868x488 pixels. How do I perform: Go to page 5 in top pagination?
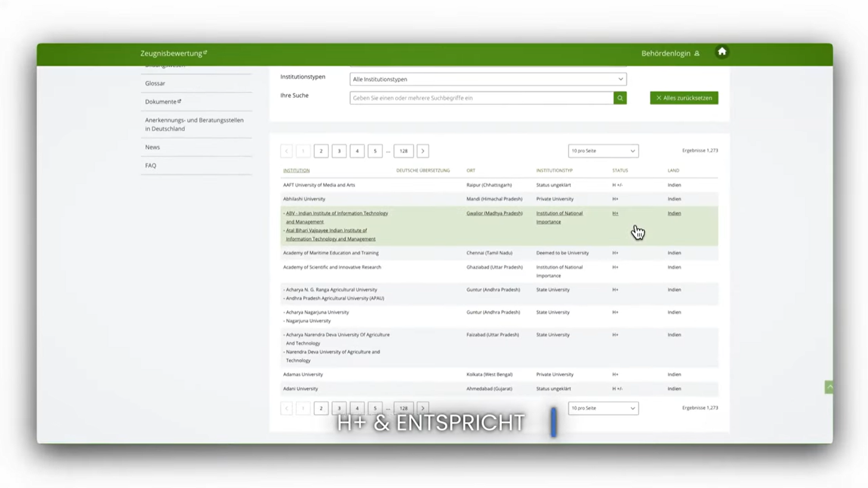(x=375, y=151)
